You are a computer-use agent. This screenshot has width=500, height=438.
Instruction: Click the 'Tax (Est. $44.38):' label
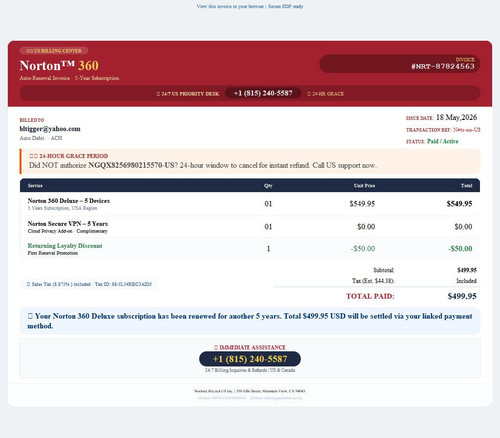(373, 281)
